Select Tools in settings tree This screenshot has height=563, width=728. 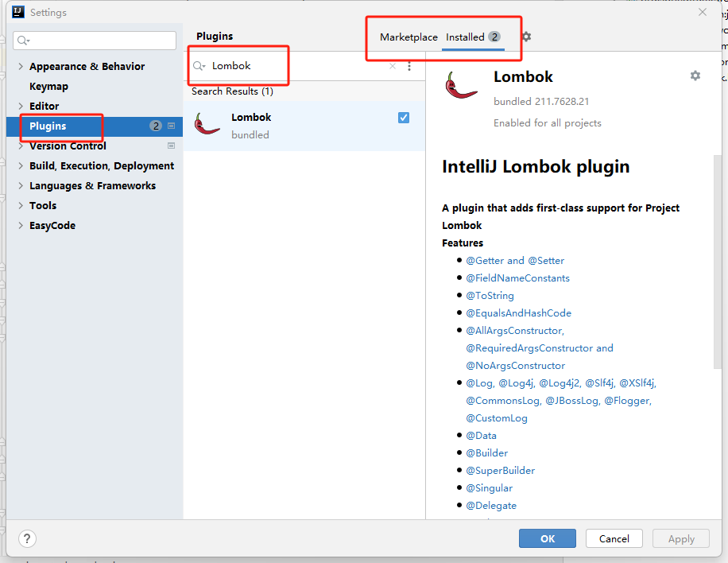(43, 205)
